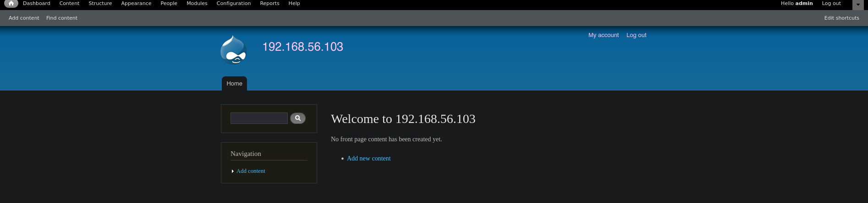
Task: Open the Help menu
Action: (x=294, y=3)
